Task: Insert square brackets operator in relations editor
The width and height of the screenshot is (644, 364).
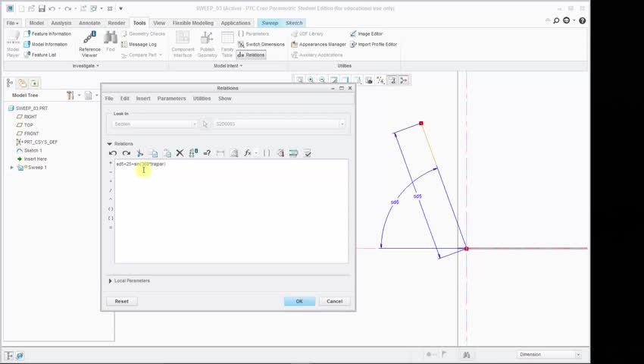Action: pyautogui.click(x=111, y=218)
